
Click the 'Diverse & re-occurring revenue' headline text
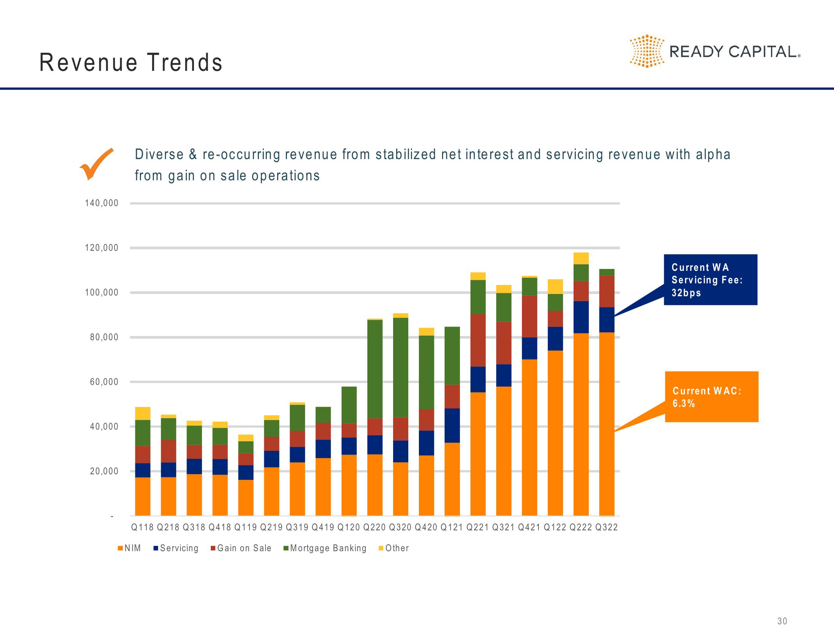(432, 165)
